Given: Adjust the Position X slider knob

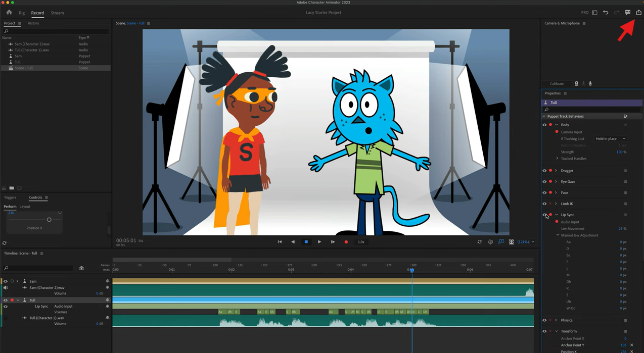Looking at the screenshot, I should [x=49, y=220].
